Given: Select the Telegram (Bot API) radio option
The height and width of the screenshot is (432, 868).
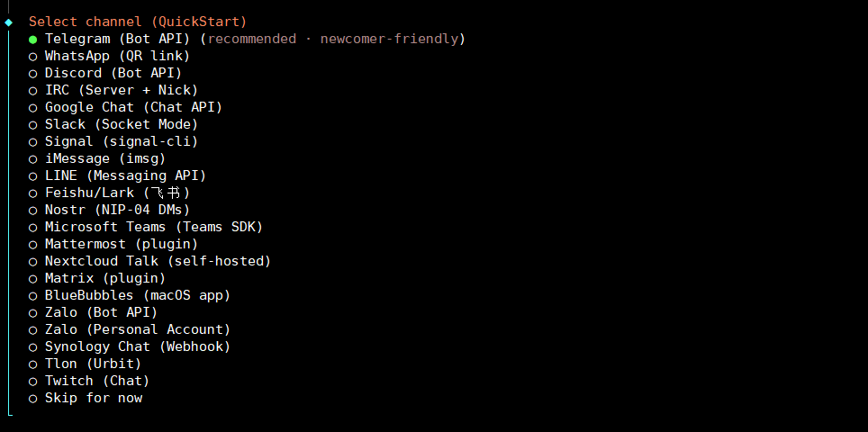Looking at the screenshot, I should tap(33, 39).
